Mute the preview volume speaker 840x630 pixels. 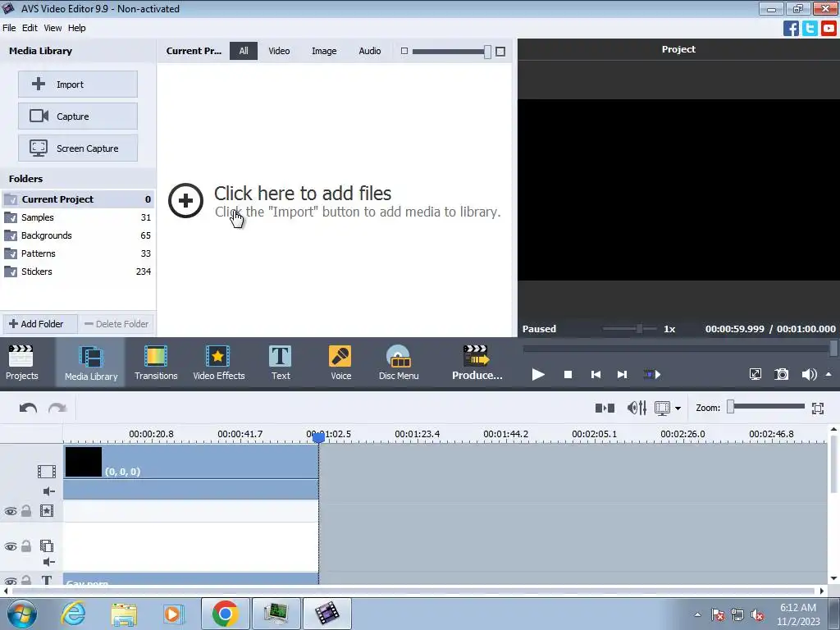(x=809, y=374)
